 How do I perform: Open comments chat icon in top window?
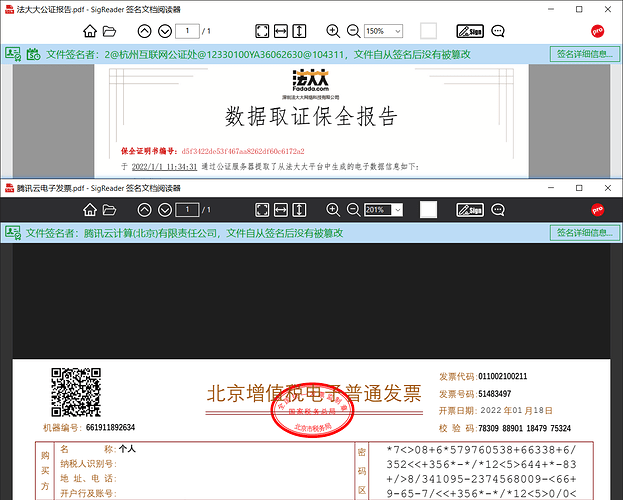[x=498, y=31]
